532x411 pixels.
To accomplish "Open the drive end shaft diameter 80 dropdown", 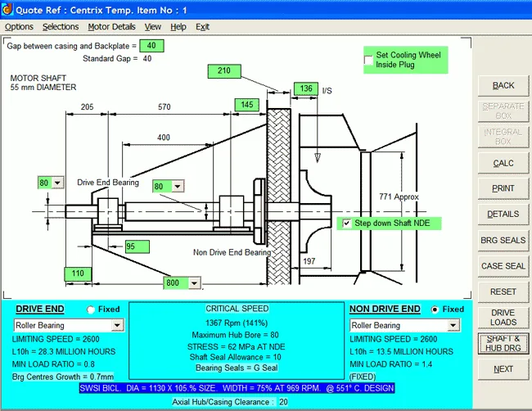I will pyautogui.click(x=57, y=183).
